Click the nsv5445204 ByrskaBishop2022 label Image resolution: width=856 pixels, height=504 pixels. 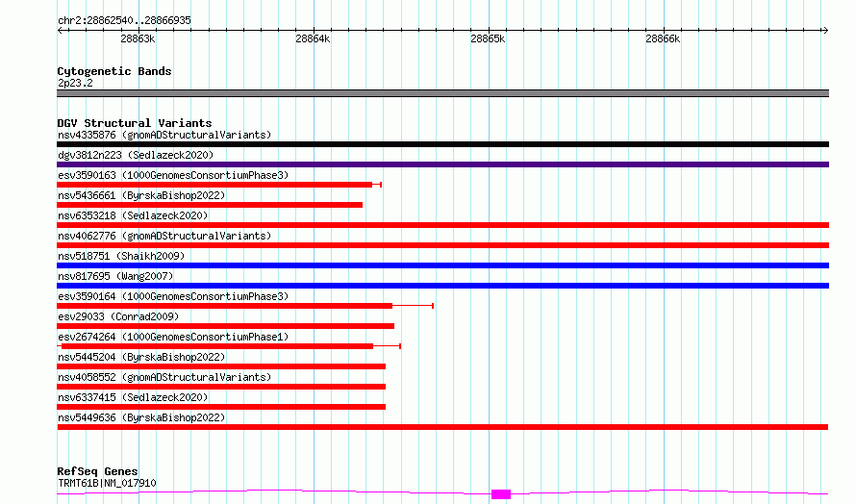tap(141, 357)
